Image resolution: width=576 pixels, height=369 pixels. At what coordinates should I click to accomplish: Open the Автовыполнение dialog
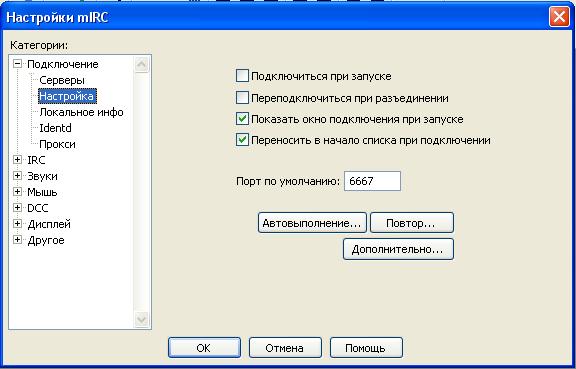click(x=312, y=223)
